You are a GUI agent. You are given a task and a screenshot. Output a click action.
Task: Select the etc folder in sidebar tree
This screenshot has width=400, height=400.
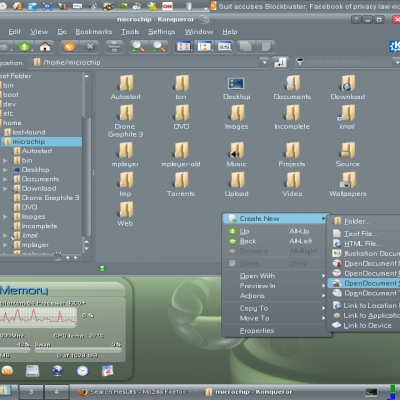coord(7,114)
